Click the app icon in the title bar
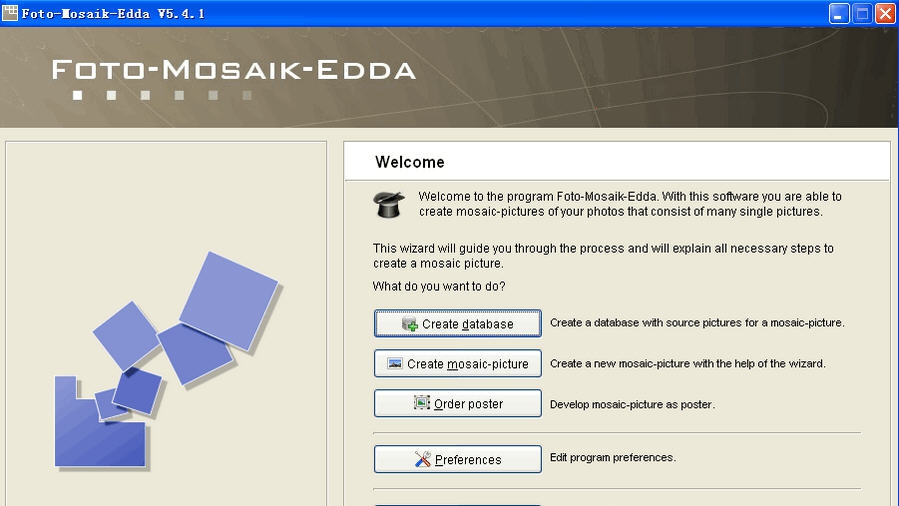This screenshot has height=506, width=899. [x=10, y=13]
